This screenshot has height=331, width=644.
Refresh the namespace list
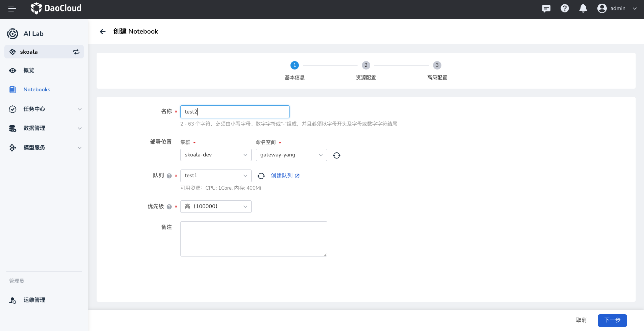(x=336, y=155)
